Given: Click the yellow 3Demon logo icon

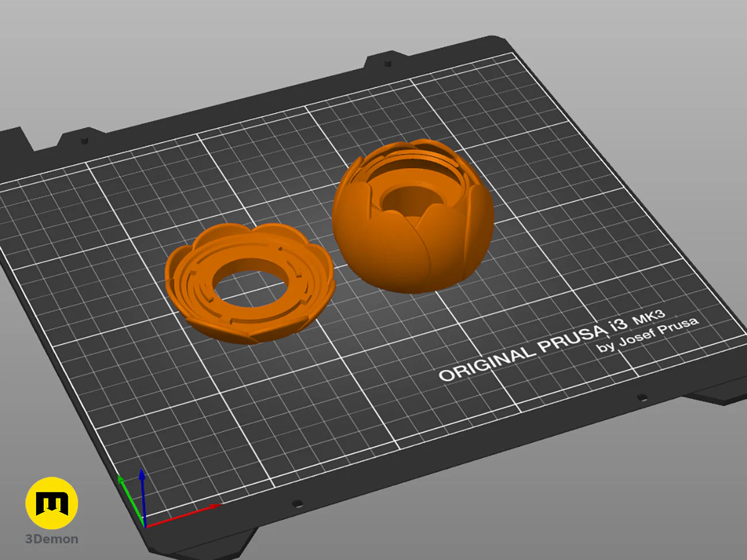Looking at the screenshot, I should click(52, 503).
